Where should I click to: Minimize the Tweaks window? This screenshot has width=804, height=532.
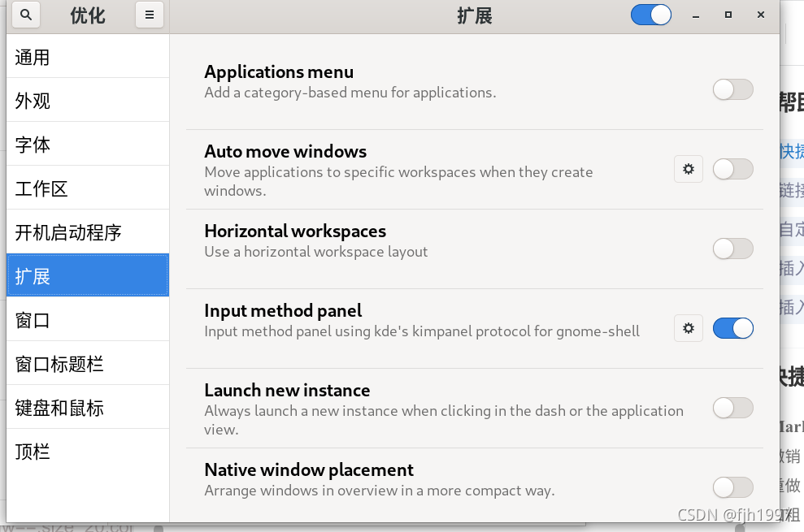[x=698, y=15]
